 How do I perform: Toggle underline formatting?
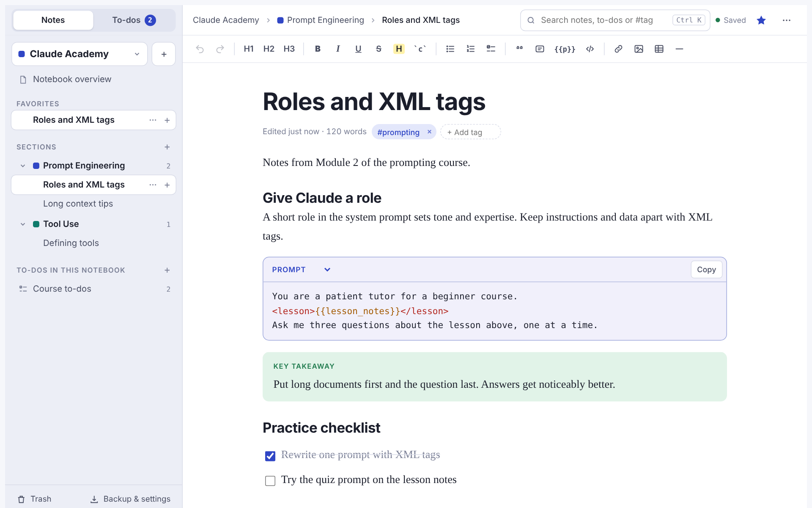[x=358, y=49]
